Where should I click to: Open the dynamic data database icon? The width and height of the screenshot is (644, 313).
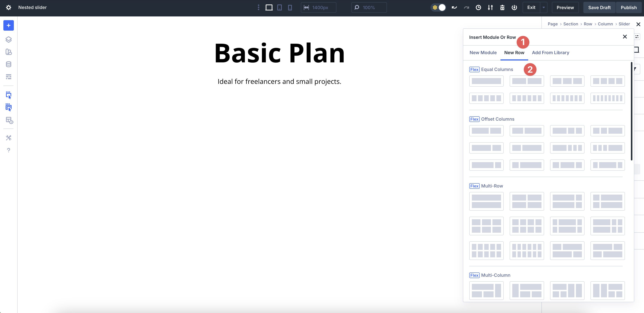coord(8,64)
